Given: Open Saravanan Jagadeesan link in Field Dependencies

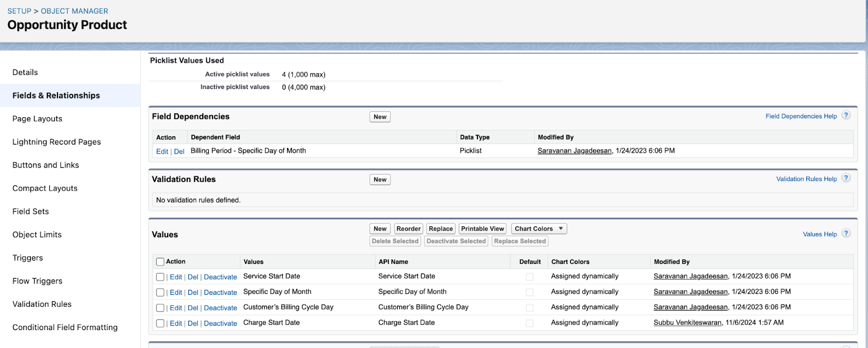Looking at the screenshot, I should (x=575, y=151).
